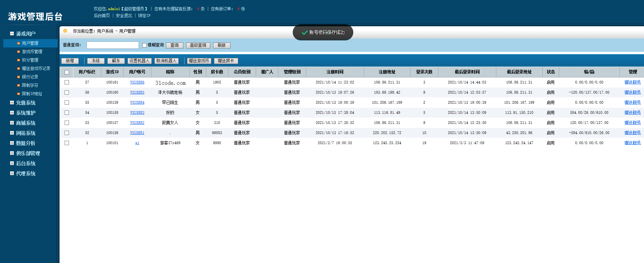644x263 pixels.
Task: Click the orange arrow icon beside 限制IP地址
Action: tap(19, 94)
